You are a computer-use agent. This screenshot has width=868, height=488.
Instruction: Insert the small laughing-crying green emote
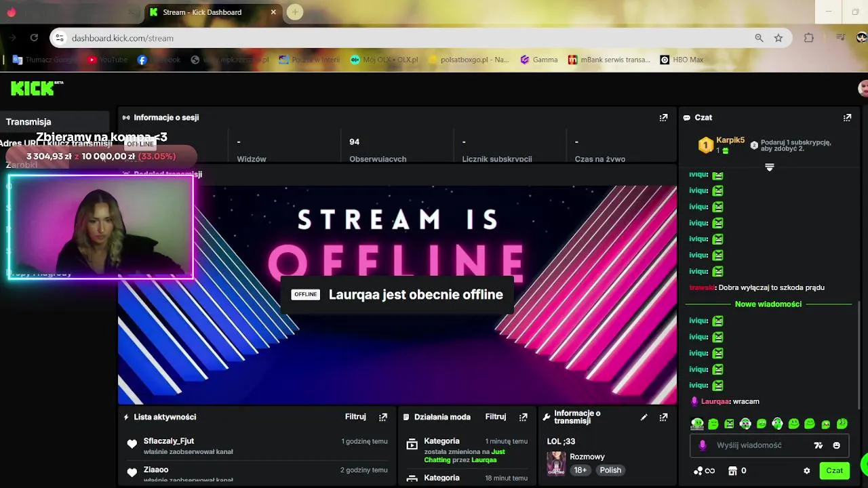point(825,424)
